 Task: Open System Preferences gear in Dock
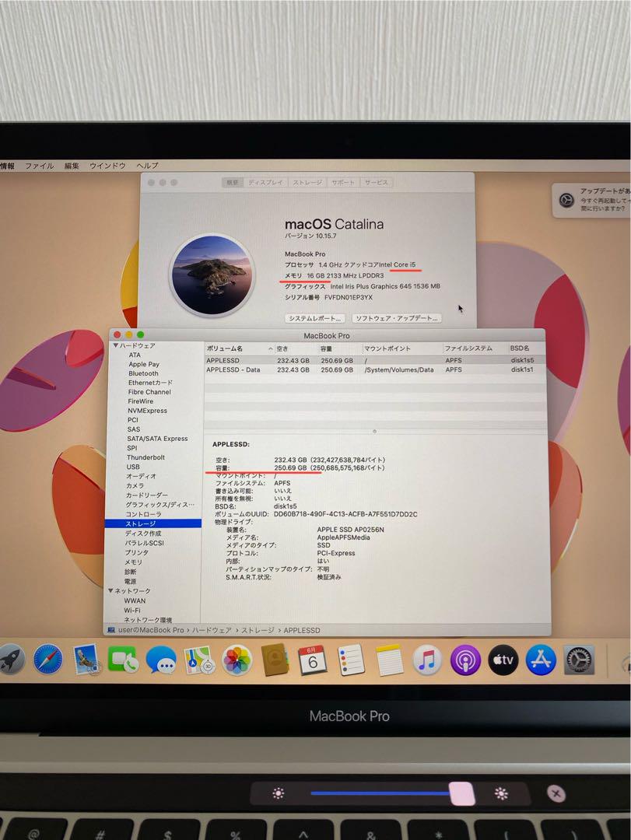coord(579,660)
